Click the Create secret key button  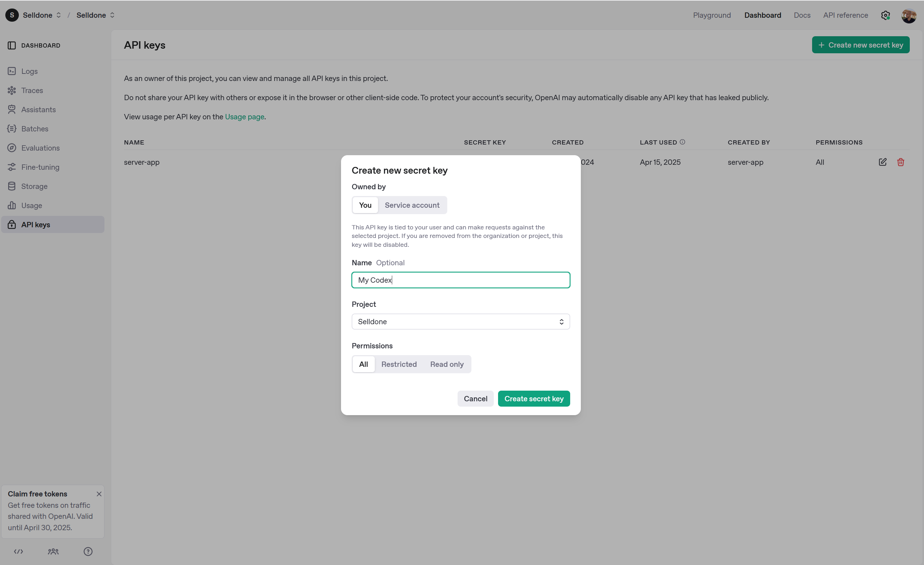pyautogui.click(x=534, y=398)
